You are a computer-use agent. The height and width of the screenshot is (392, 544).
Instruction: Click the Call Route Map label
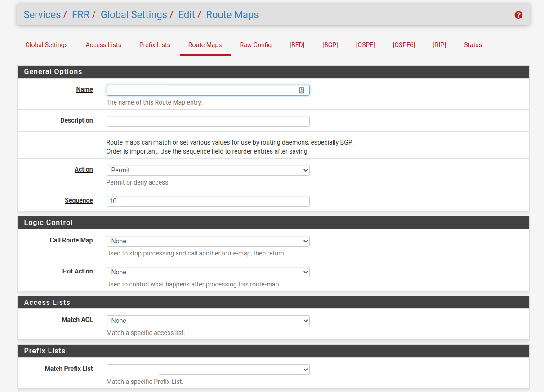[71, 240]
